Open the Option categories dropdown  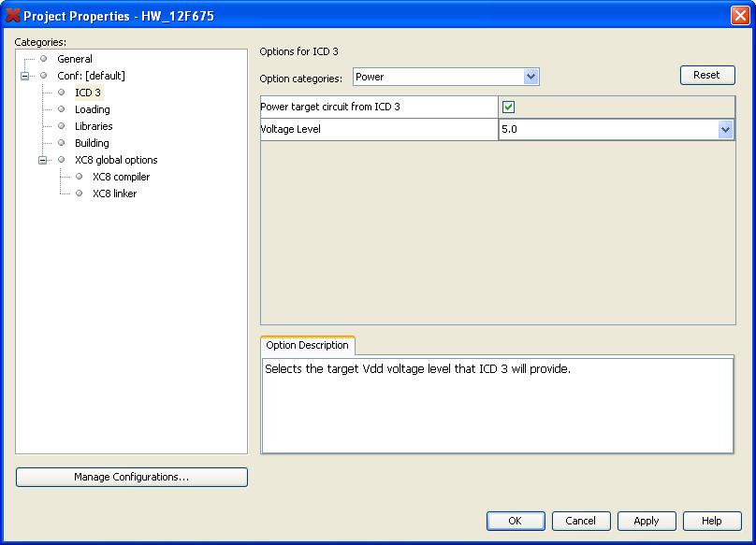(x=531, y=77)
